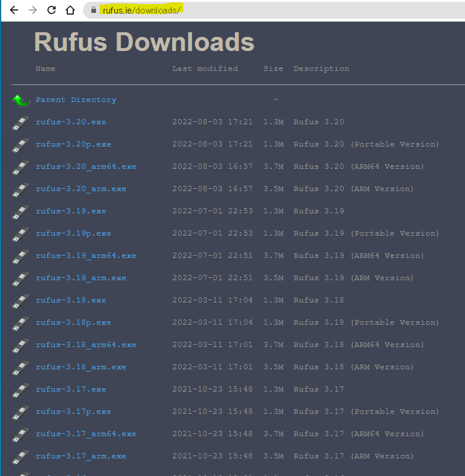Click the 3.5M size of rufus-3.17_arm.exe

273,456
